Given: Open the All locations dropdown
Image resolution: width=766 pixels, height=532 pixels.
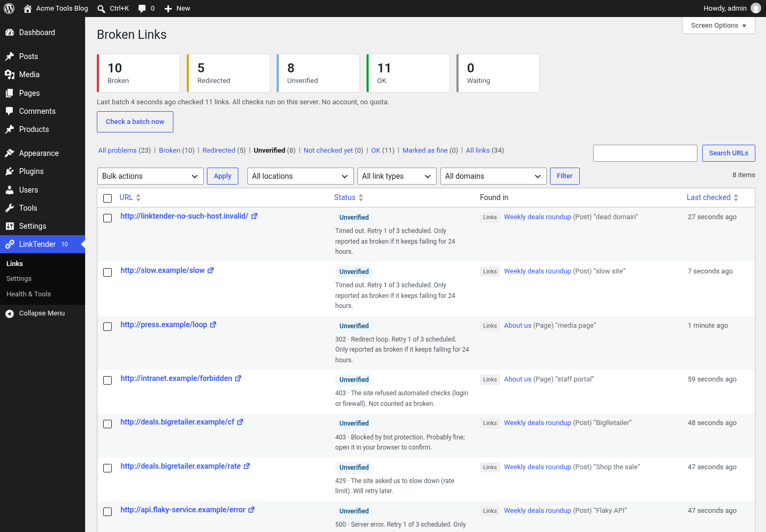Looking at the screenshot, I should [x=301, y=176].
